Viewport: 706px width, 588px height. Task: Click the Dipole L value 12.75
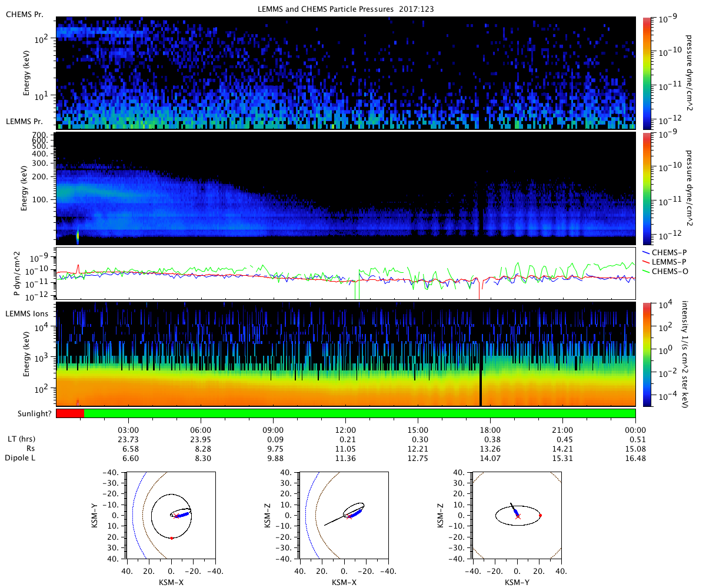[x=418, y=458]
